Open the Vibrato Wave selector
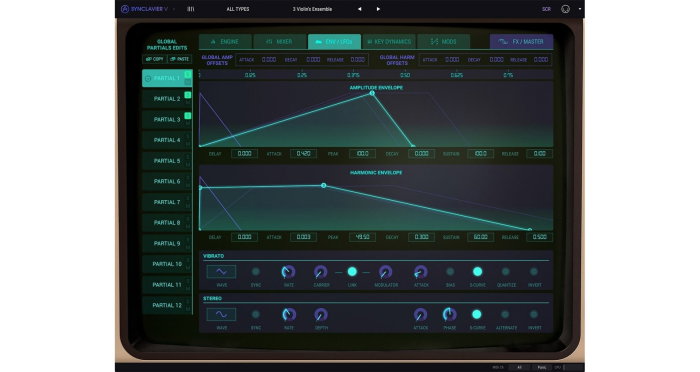Image resolution: width=700 pixels, height=372 pixels. point(221,272)
